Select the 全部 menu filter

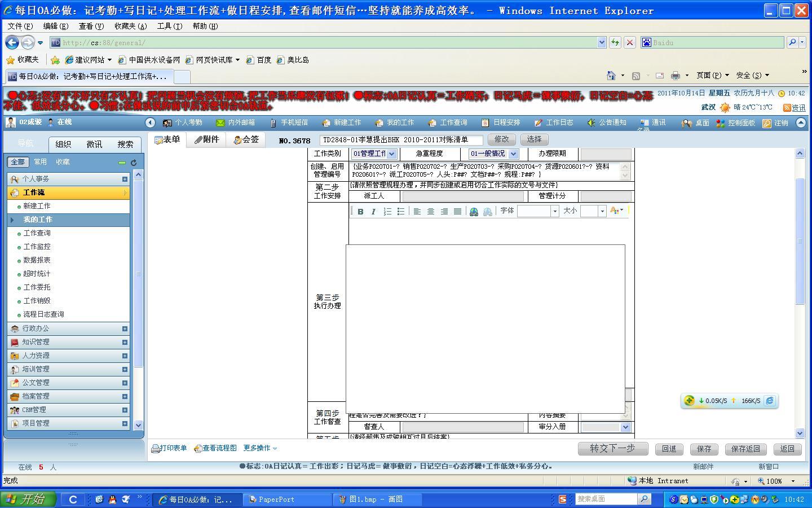tap(18, 162)
